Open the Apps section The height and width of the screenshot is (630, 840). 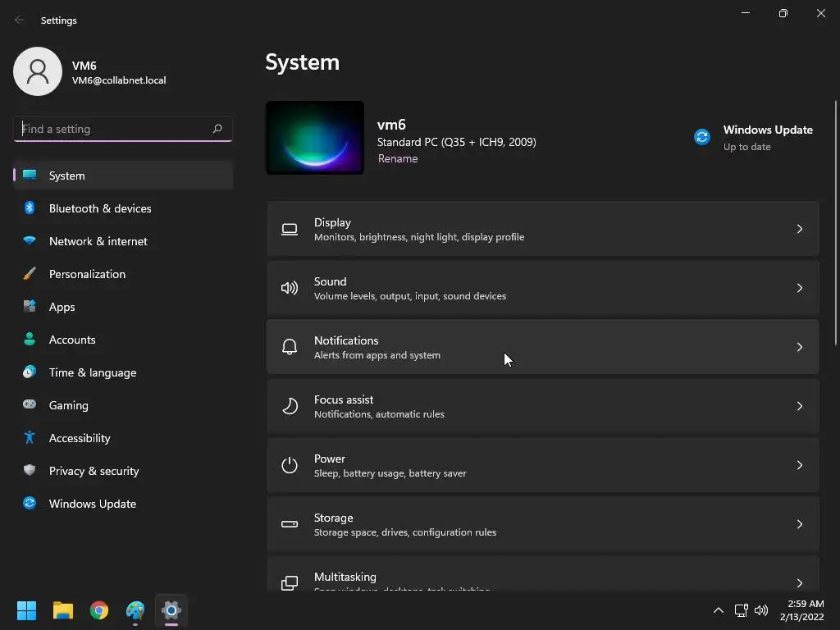(x=123, y=307)
